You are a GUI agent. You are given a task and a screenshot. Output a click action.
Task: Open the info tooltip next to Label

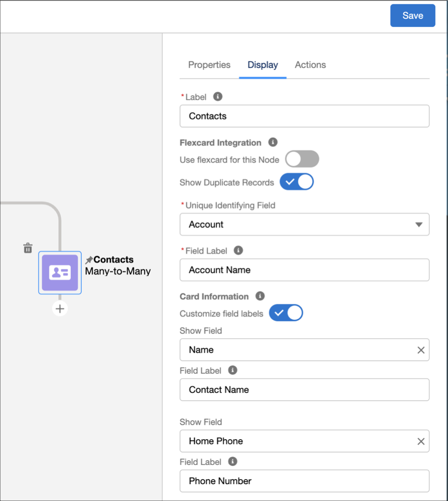217,96
